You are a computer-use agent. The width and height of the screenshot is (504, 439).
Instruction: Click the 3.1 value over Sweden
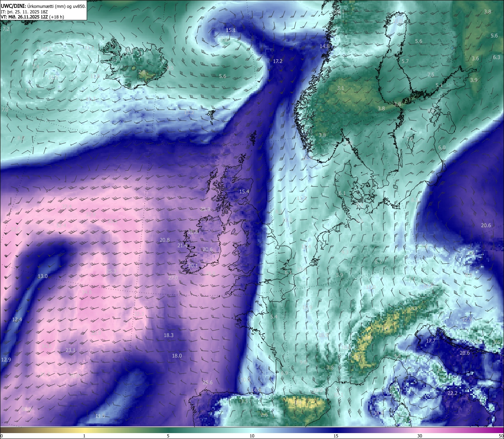(341, 88)
